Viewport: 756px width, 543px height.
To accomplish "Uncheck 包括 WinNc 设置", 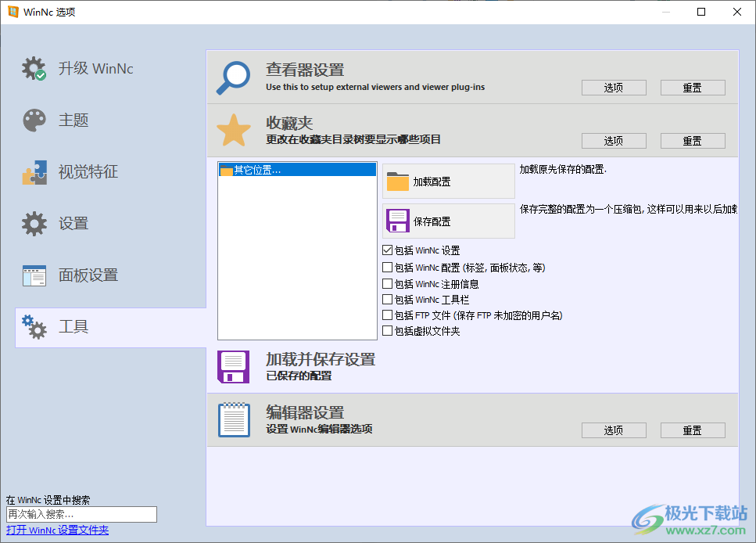I will (x=387, y=250).
